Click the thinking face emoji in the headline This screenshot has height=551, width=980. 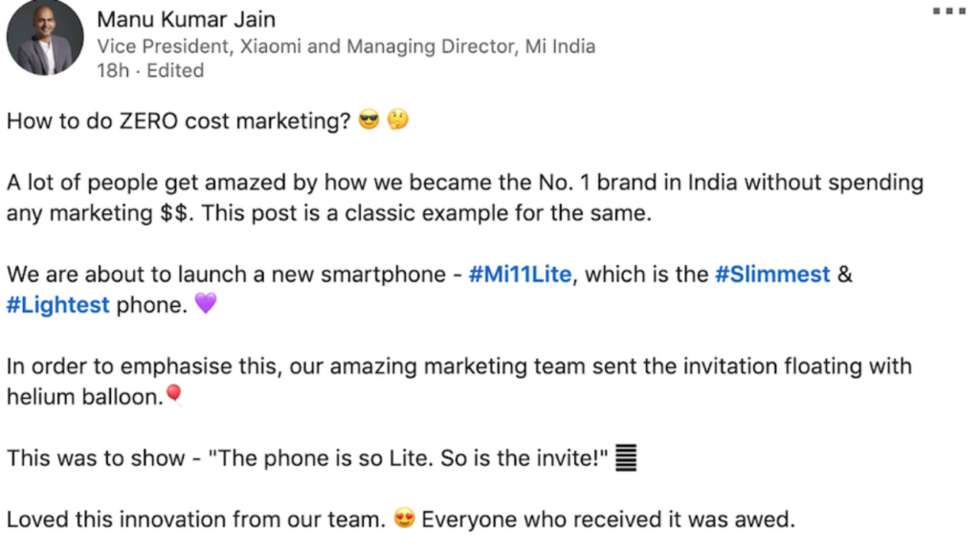(x=400, y=121)
